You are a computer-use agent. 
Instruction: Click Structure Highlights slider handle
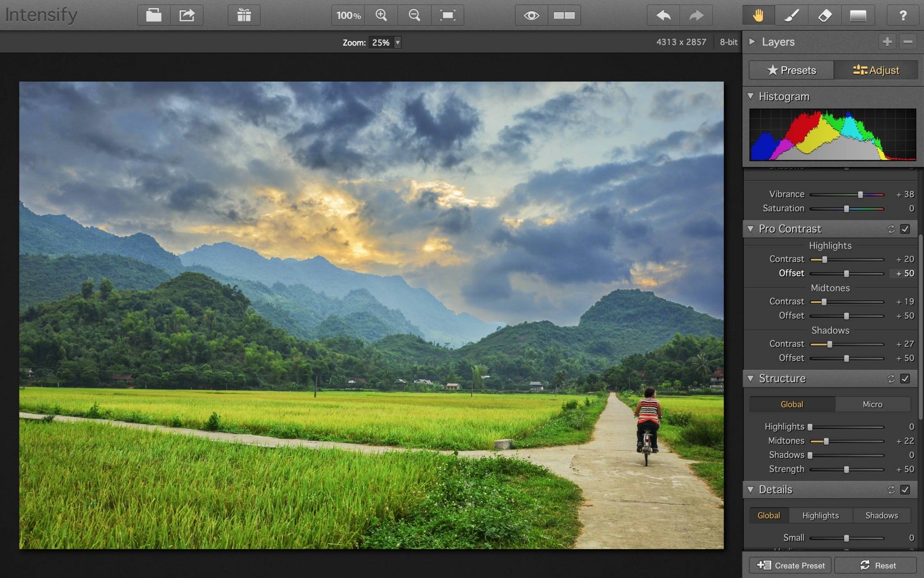point(810,427)
